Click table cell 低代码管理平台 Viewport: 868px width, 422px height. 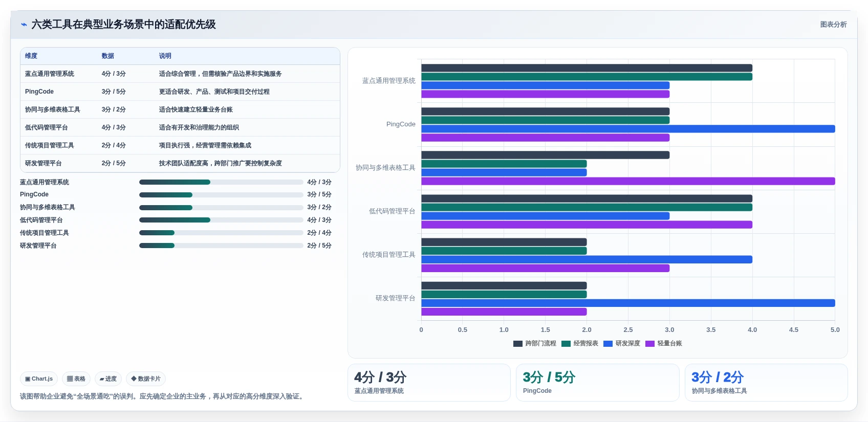47,127
